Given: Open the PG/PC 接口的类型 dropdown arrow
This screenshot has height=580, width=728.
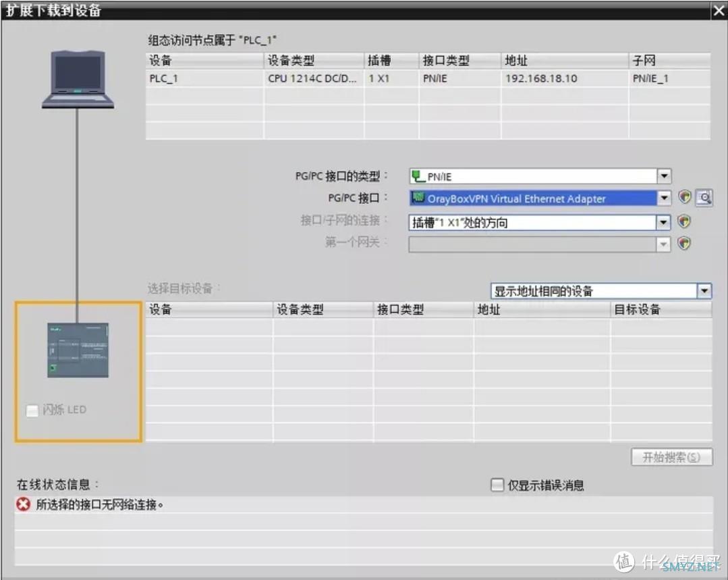Looking at the screenshot, I should point(665,176).
